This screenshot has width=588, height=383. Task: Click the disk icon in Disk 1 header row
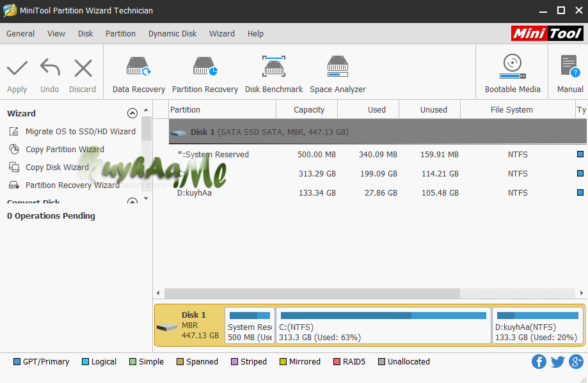tap(179, 132)
